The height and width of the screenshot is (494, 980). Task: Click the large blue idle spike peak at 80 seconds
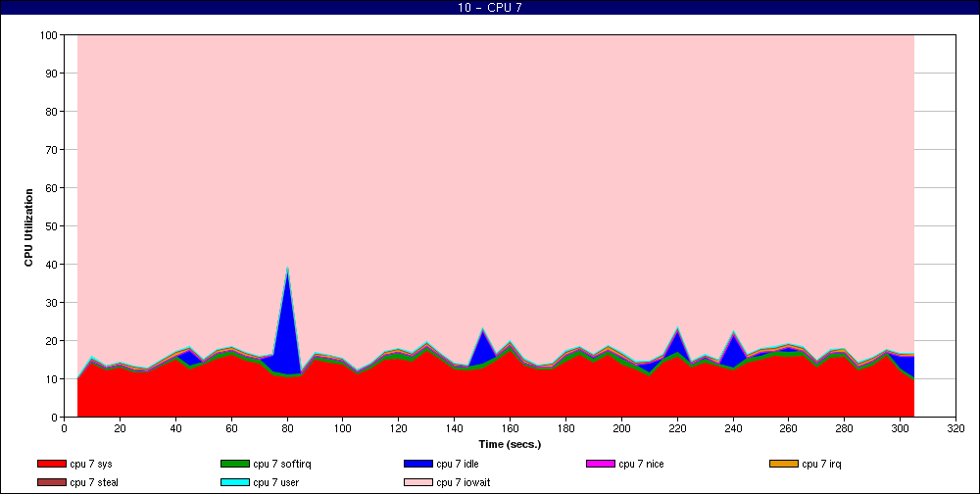click(x=287, y=271)
